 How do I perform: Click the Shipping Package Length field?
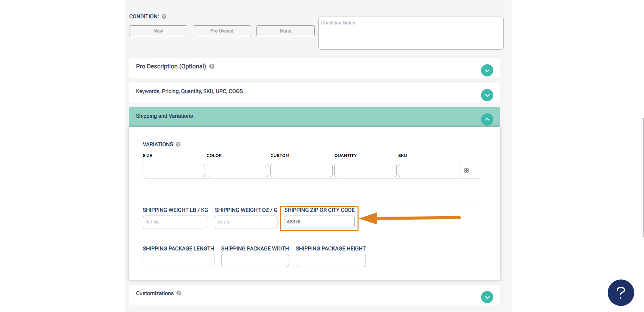click(x=179, y=261)
